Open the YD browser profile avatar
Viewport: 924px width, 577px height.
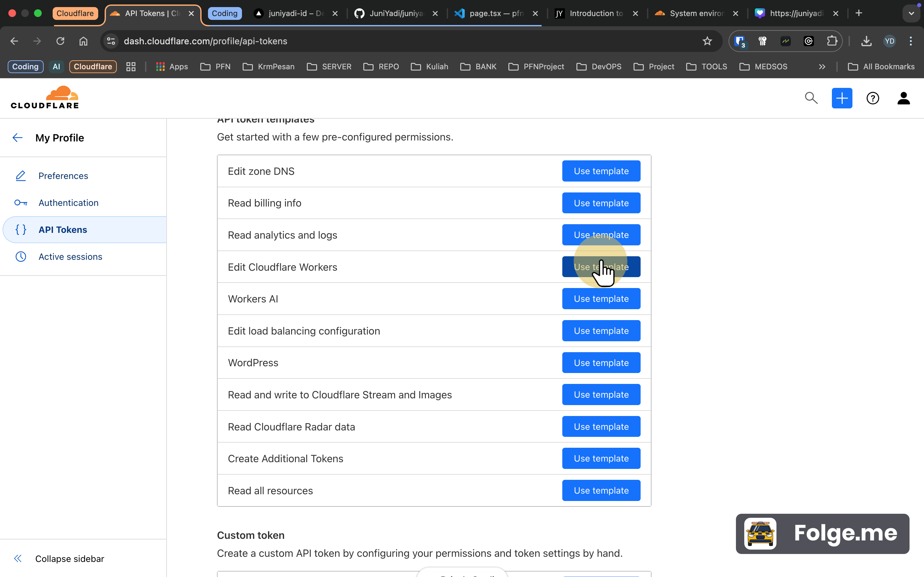[x=890, y=41]
